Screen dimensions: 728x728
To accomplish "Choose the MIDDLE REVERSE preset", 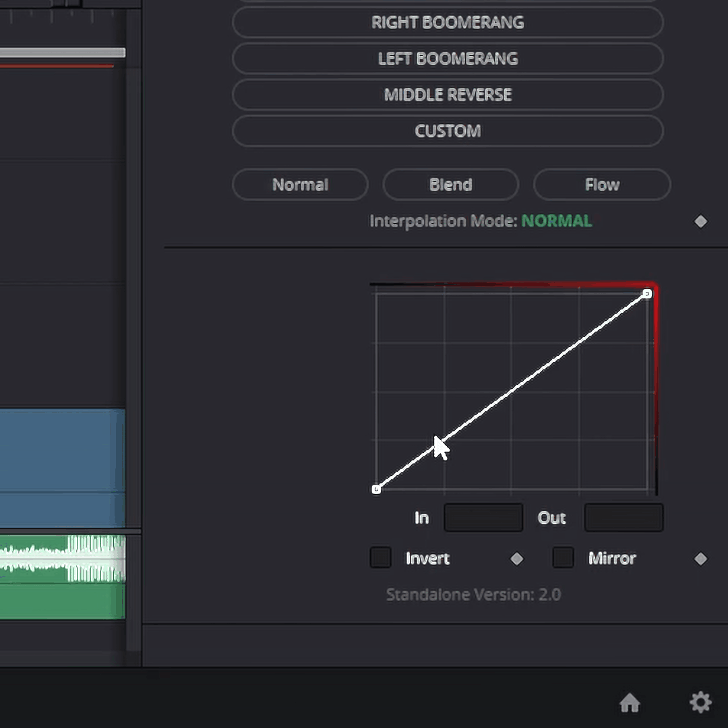I will pyautogui.click(x=448, y=95).
